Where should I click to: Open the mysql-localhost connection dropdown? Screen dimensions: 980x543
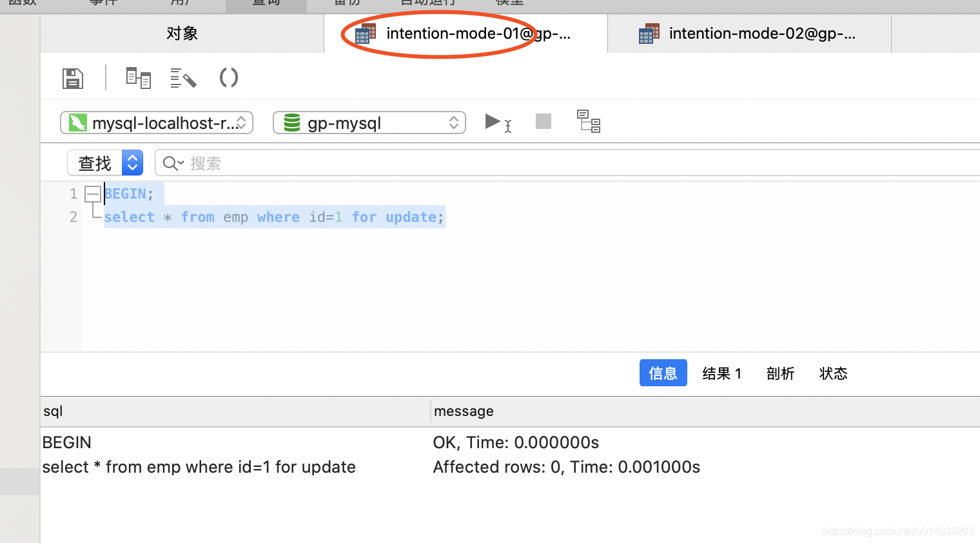[x=157, y=123]
